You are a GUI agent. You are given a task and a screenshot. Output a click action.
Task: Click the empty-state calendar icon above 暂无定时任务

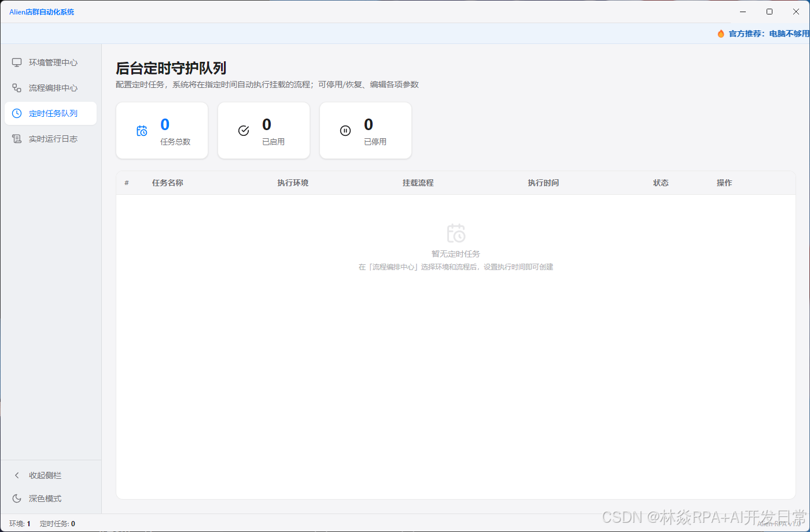(x=456, y=233)
